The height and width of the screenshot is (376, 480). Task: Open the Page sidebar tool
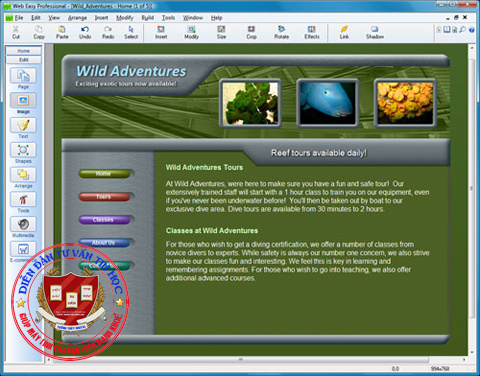(x=23, y=79)
